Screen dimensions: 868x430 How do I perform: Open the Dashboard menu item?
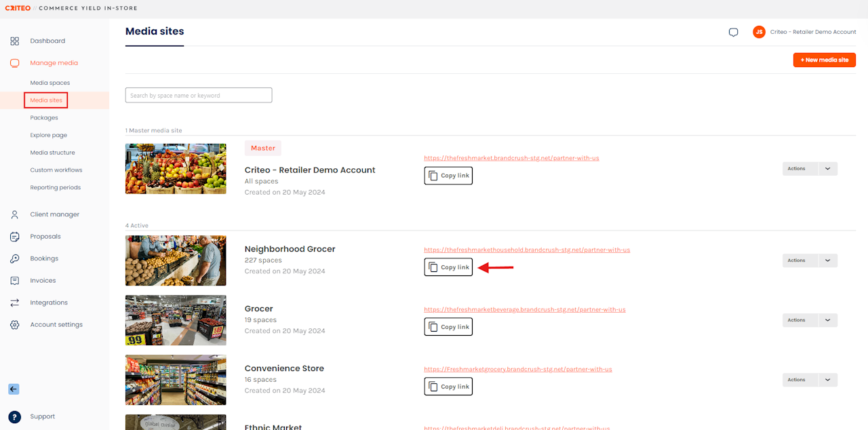click(x=47, y=41)
